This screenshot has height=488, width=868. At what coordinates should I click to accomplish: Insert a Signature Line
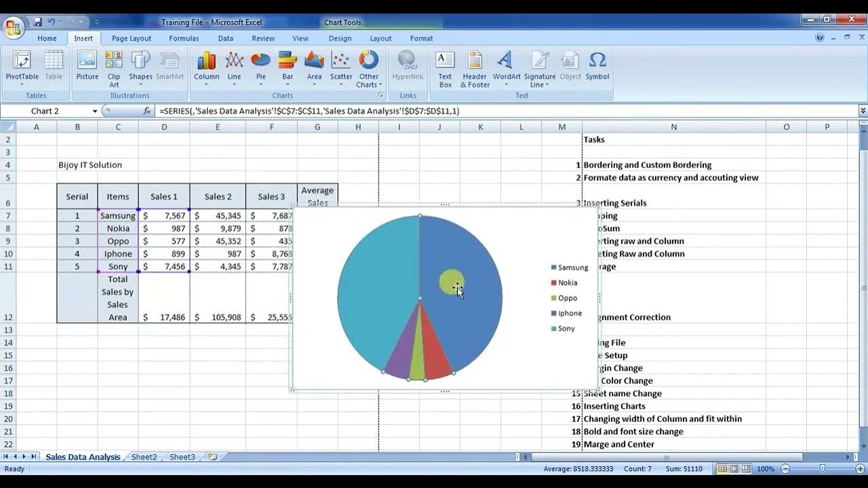pos(540,68)
